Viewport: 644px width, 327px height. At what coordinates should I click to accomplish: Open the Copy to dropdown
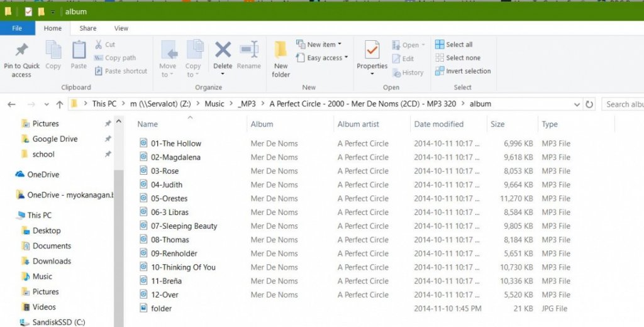(193, 58)
